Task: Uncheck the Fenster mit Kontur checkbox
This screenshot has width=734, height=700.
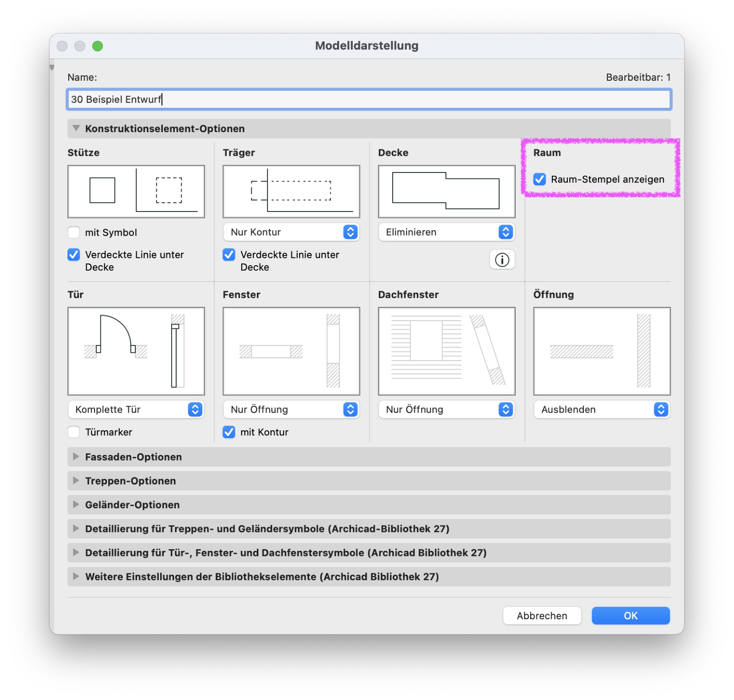Action: [229, 432]
